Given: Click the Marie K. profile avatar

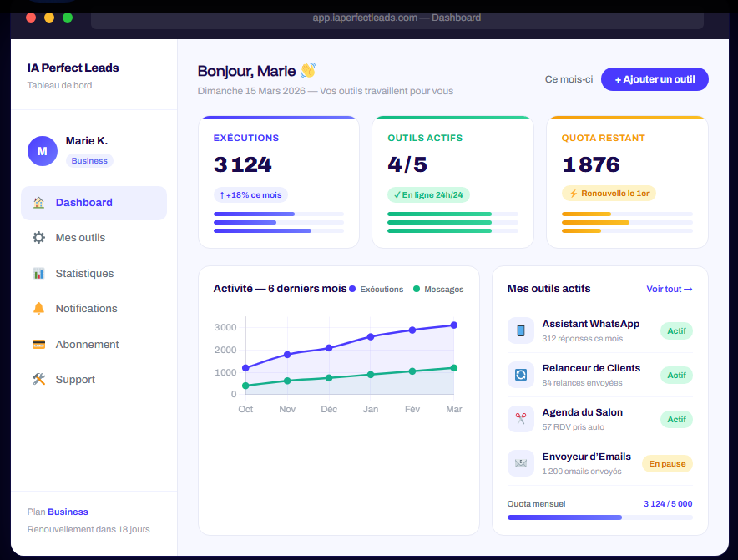Looking at the screenshot, I should 43,151.
